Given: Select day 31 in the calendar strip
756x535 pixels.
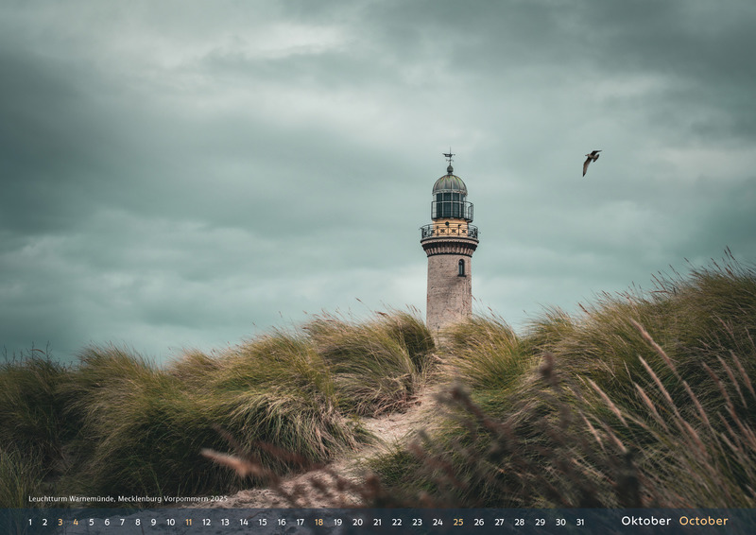Looking at the screenshot, I should click(580, 522).
